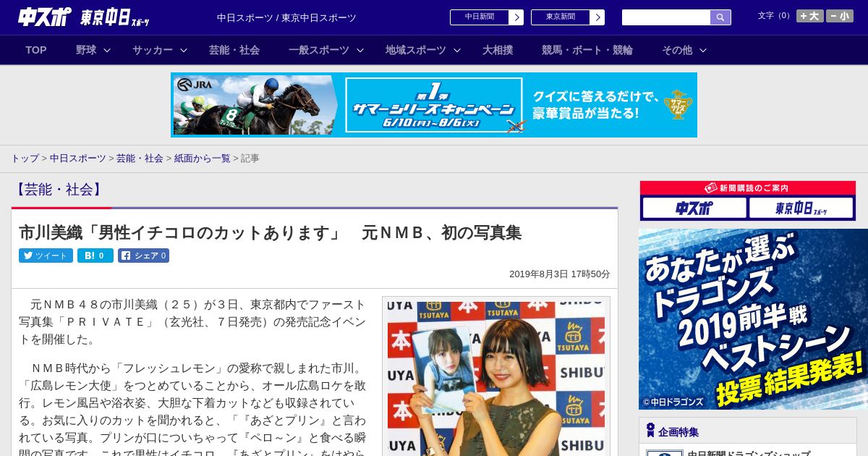The image size is (868, 456).
Task: Click header text 中日スポーツ / 東京中日スポーツ
Action: (x=286, y=17)
